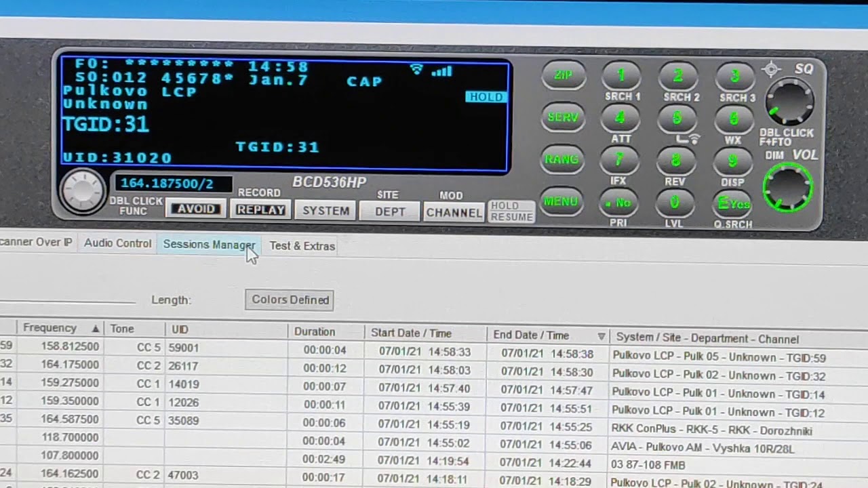Tap keypad number 9 DISP
The image size is (868, 488).
(732, 162)
